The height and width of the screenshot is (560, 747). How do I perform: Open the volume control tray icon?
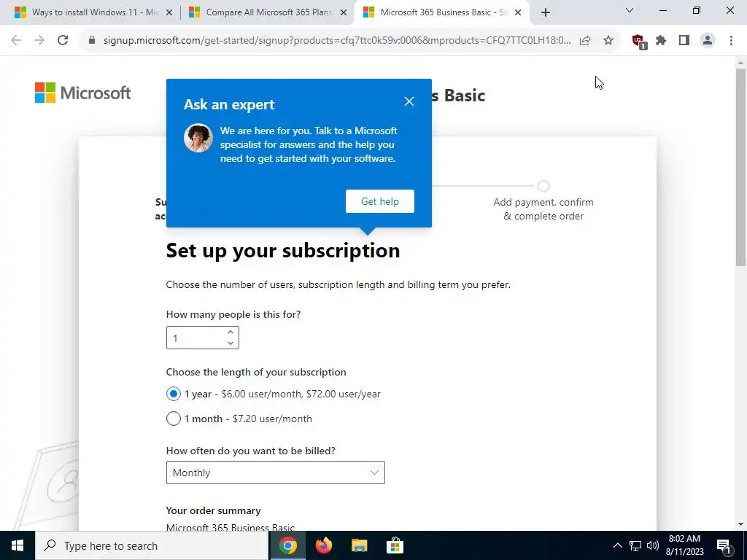(653, 545)
